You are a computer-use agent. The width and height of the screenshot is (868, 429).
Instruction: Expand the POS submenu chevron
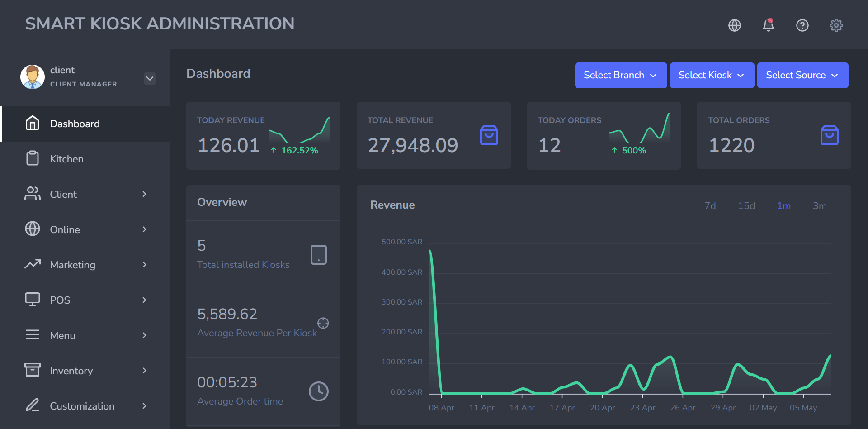point(144,300)
